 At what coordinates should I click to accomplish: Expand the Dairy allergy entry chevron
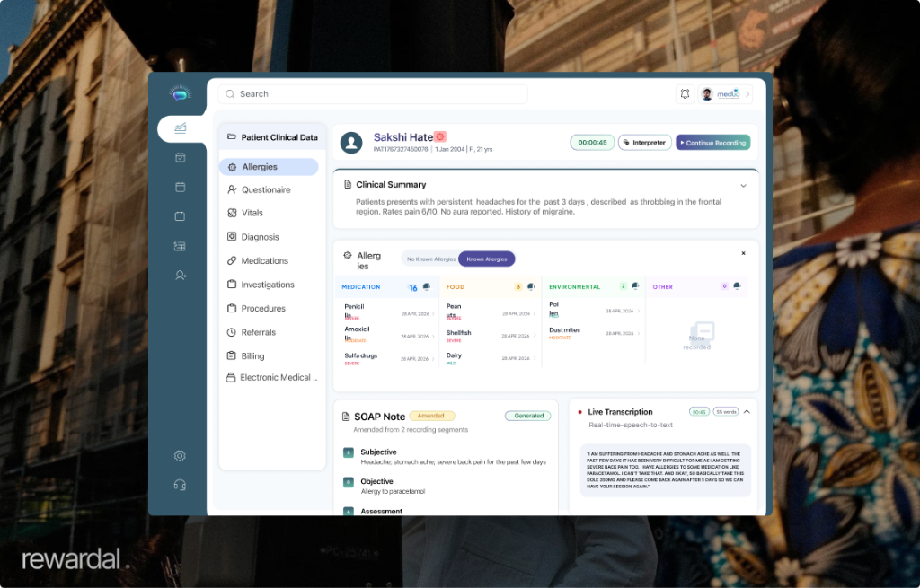535,358
